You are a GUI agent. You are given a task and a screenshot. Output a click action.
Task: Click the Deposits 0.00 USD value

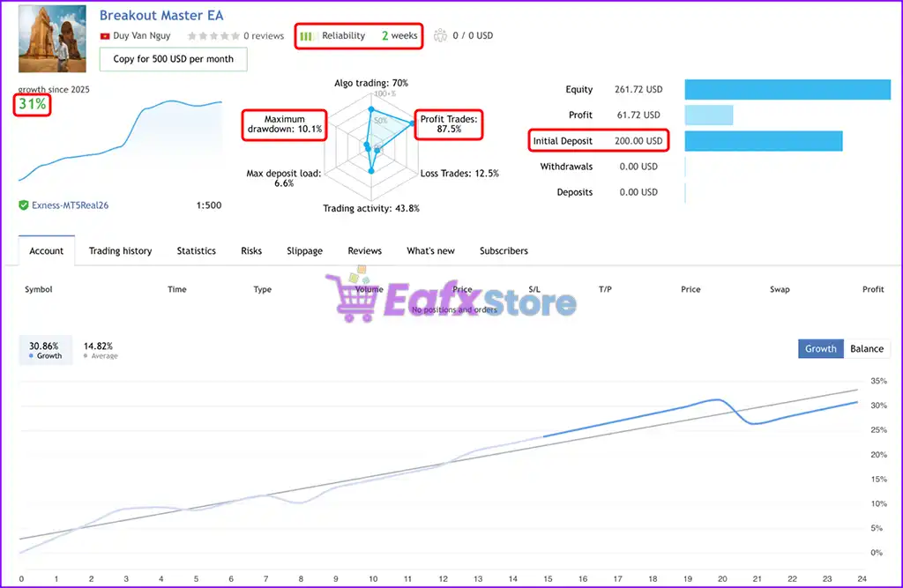pyautogui.click(x=638, y=192)
